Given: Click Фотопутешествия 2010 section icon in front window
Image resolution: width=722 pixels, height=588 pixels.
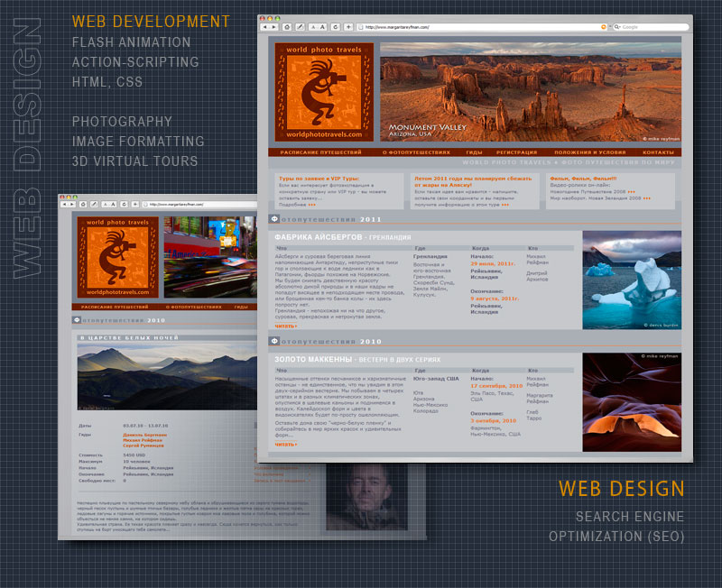Looking at the screenshot, I should pyautogui.click(x=274, y=342).
